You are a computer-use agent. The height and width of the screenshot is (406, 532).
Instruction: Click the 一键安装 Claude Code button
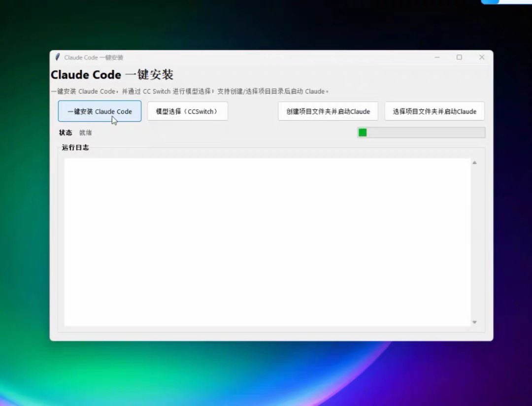tap(100, 111)
